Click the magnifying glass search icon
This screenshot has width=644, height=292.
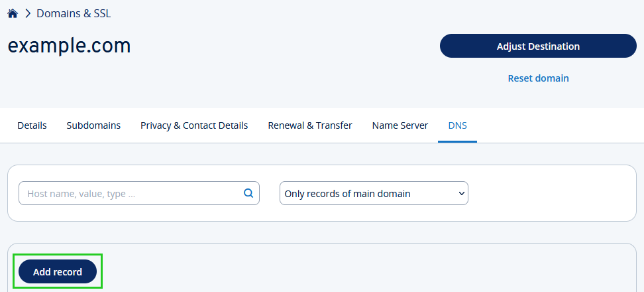(x=248, y=193)
